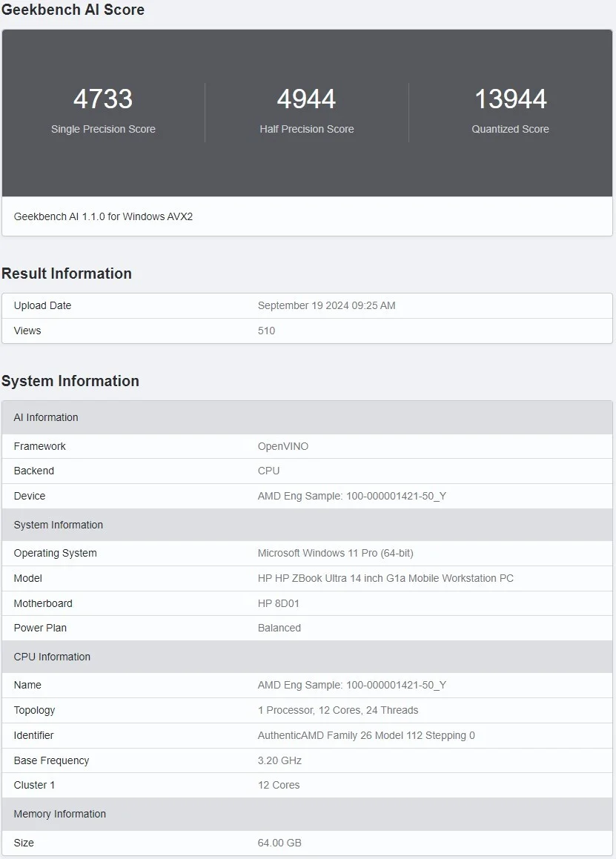Expand the Memory Information section
Image resolution: width=616 pixels, height=859 pixels.
point(59,813)
